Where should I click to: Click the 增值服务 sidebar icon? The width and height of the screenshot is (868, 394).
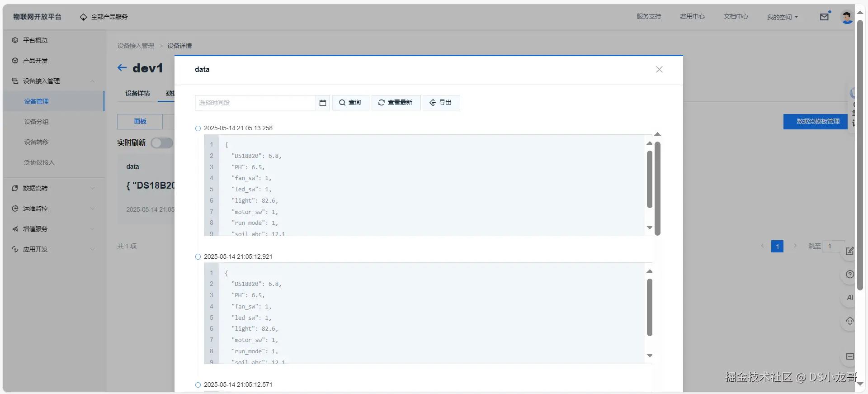15,229
